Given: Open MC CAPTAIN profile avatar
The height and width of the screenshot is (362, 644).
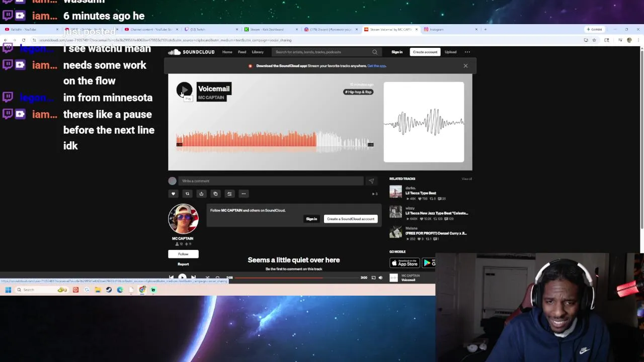Looking at the screenshot, I should coord(183,219).
